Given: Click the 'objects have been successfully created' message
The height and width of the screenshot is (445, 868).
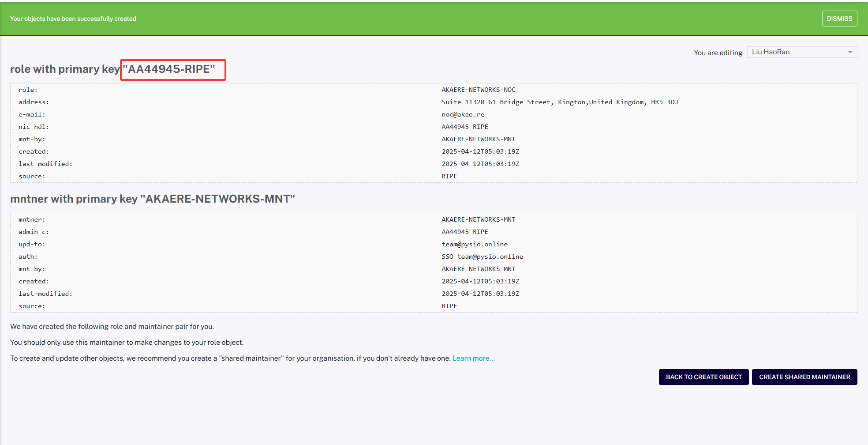Looking at the screenshot, I should [x=73, y=19].
